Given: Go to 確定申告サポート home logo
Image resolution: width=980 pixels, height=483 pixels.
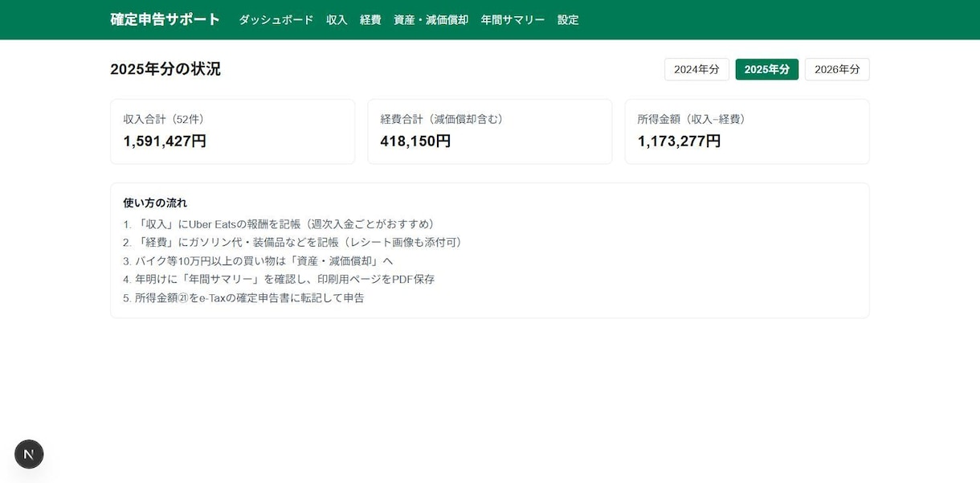Looking at the screenshot, I should [x=165, y=19].
